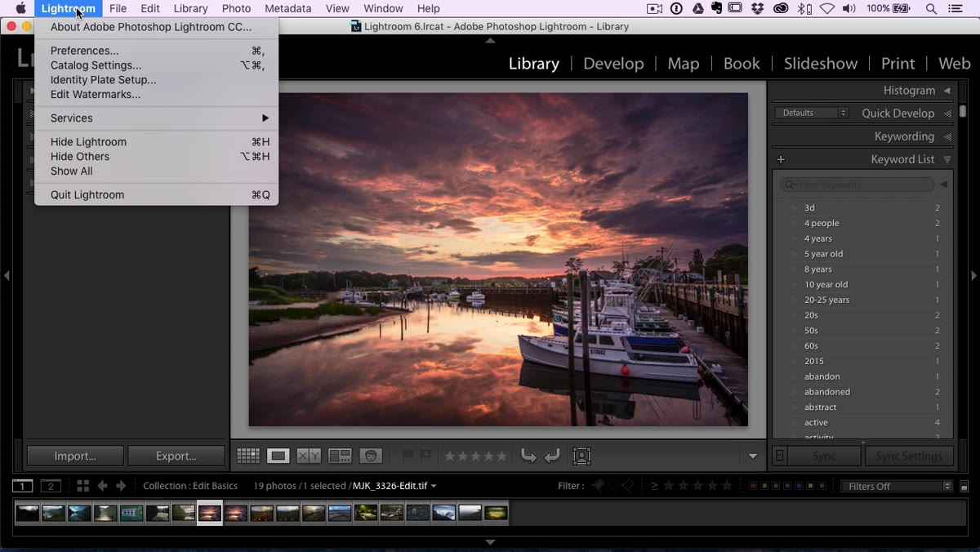
Task: Open Spotlight search in menu bar
Action: [x=931, y=8]
